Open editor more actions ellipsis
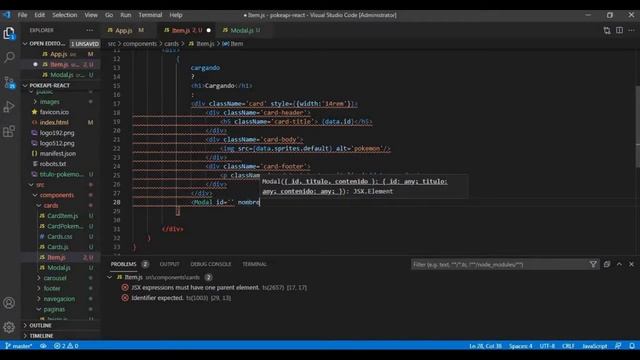This screenshot has height=360, width=640. click(631, 30)
